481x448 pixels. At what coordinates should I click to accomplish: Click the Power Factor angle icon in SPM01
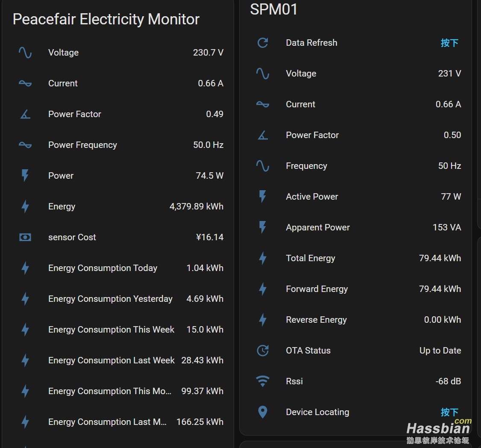(x=263, y=135)
